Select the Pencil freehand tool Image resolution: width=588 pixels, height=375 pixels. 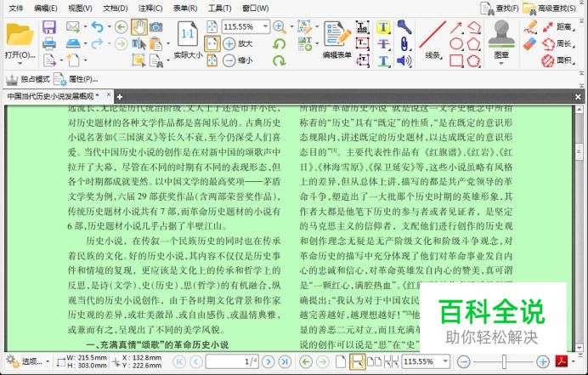coord(530,27)
